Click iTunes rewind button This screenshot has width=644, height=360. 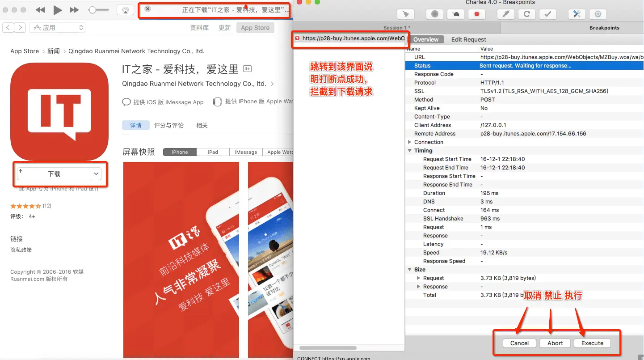point(40,10)
